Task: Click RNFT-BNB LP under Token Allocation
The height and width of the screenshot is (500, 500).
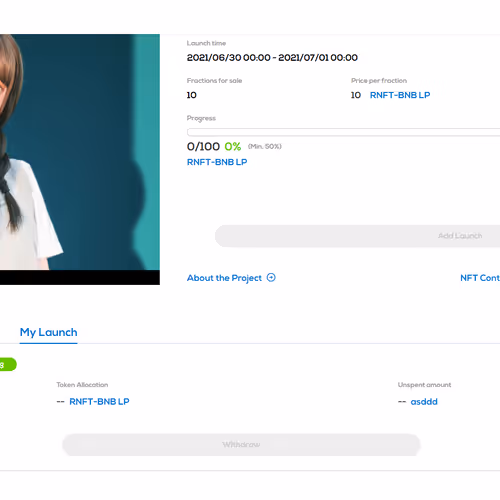Action: [x=99, y=401]
